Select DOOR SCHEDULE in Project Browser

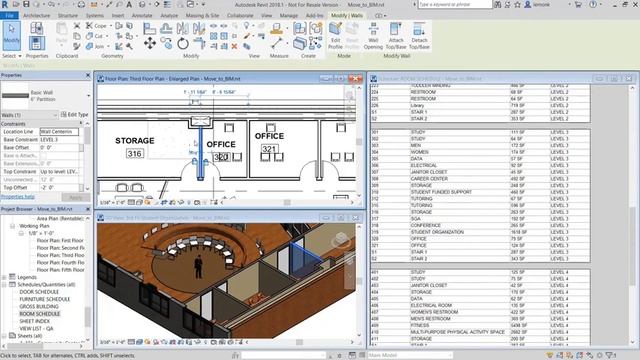point(39,292)
